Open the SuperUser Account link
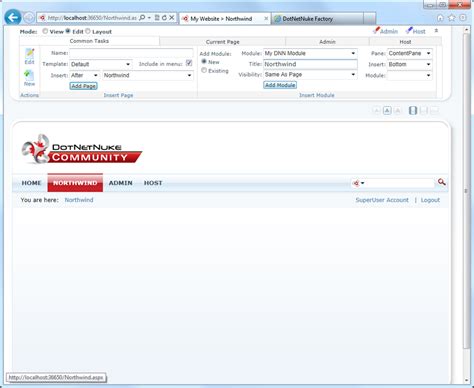This screenshot has width=474, height=388. pos(382,200)
